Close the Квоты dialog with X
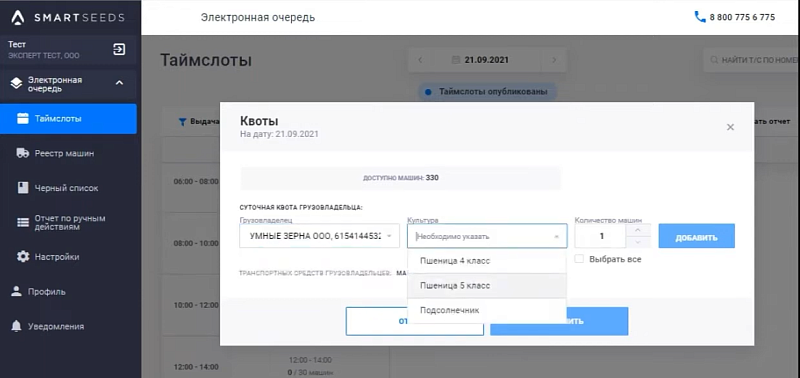This screenshot has height=378, width=800. [x=730, y=127]
